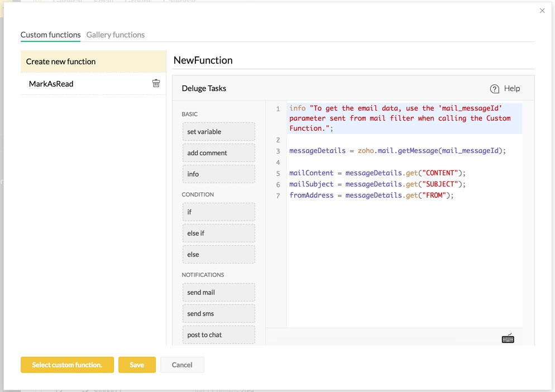Screen dimensions: 555x392
Task: Pick the set variable task block
Action: click(218, 132)
